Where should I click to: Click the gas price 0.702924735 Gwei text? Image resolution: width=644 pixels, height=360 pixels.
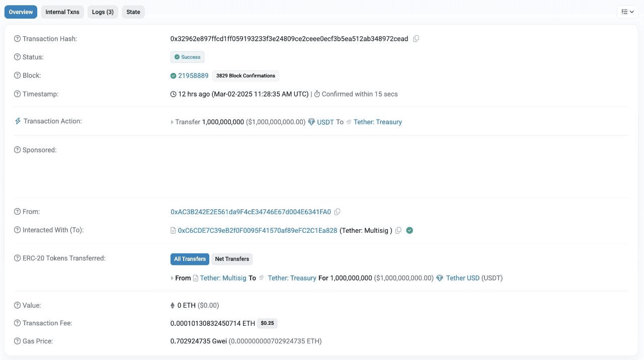click(x=199, y=341)
